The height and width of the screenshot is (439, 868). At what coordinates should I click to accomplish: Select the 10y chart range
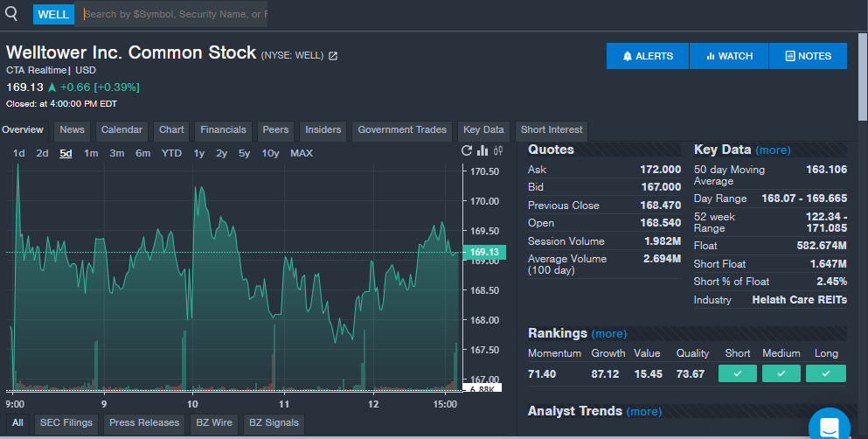click(270, 153)
